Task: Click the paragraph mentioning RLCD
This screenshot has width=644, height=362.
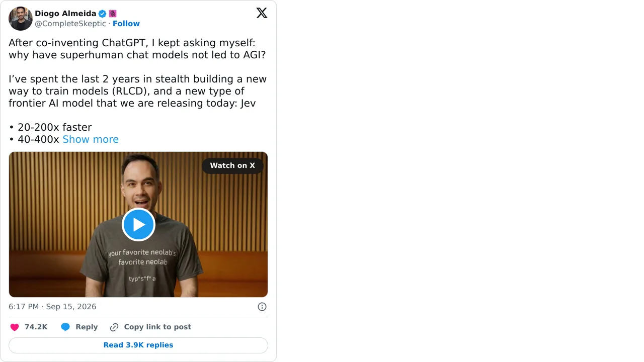Action: [138, 91]
